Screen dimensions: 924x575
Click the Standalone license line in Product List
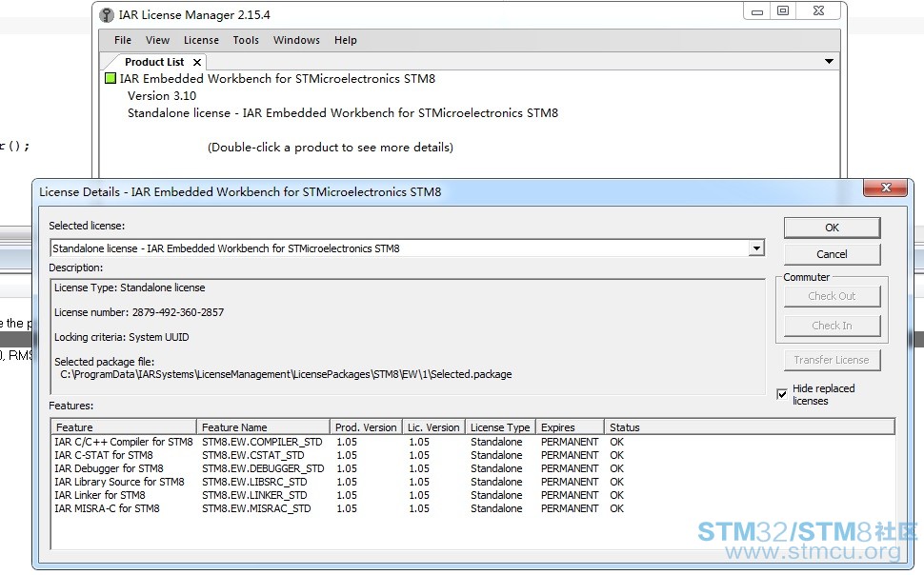(x=343, y=112)
